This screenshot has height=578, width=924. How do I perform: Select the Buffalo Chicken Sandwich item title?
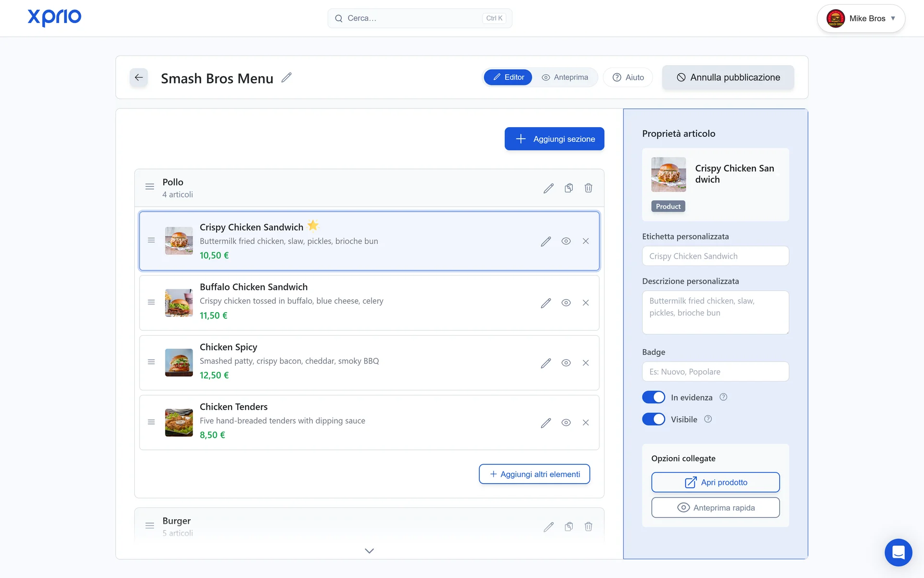254,287
